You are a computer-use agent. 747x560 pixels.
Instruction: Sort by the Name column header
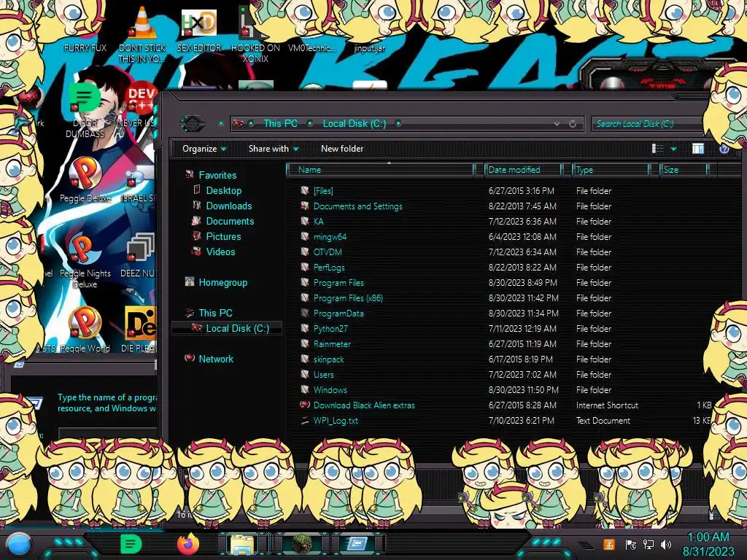click(x=379, y=169)
